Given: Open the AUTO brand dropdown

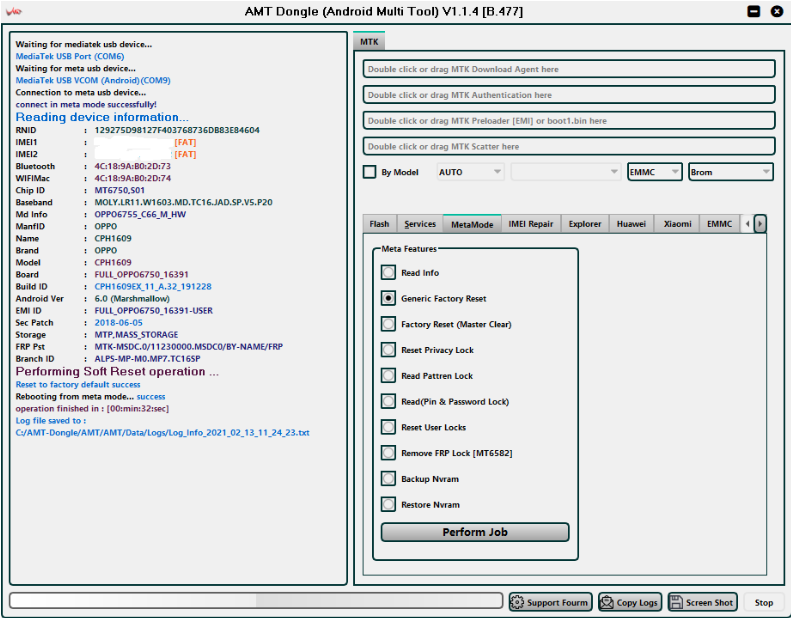Looking at the screenshot, I should coord(470,172).
